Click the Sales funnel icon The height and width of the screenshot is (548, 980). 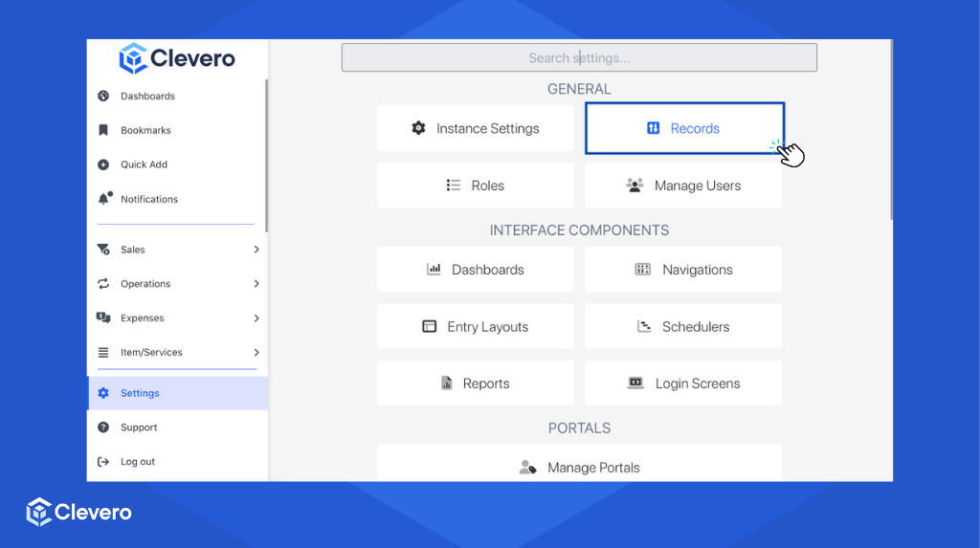[x=103, y=250]
